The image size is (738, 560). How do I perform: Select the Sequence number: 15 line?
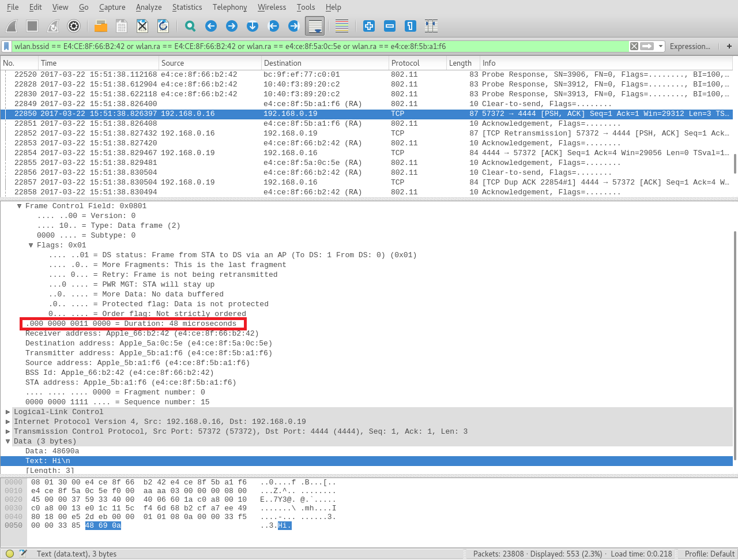(x=118, y=402)
